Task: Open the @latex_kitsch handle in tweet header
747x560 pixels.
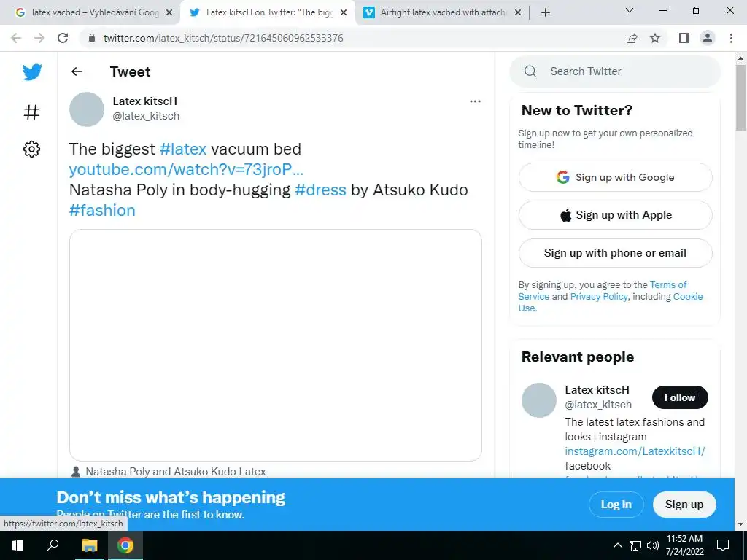Action: point(146,116)
